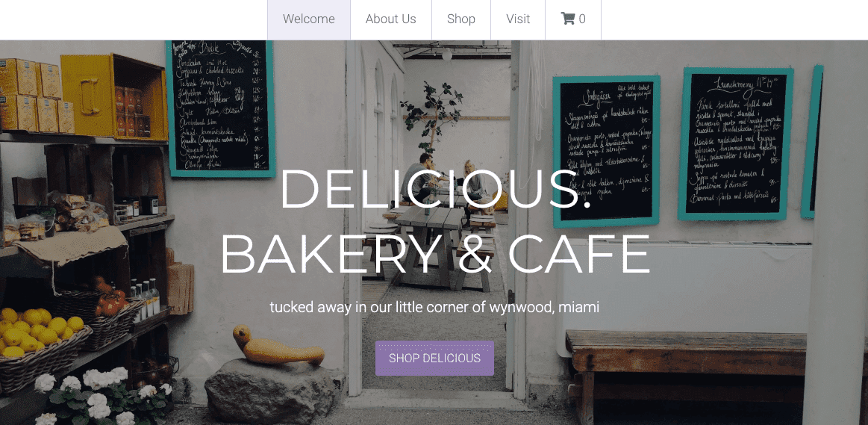Click the DELICIOUS. headline text
868x425 pixels.
435,189
